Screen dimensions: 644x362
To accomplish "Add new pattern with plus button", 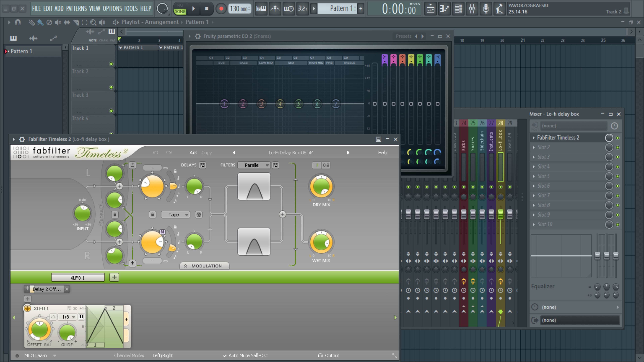I will pyautogui.click(x=361, y=9).
